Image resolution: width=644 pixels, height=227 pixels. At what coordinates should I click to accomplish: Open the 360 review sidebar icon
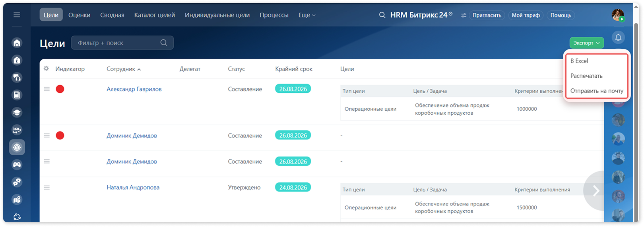[17, 130]
